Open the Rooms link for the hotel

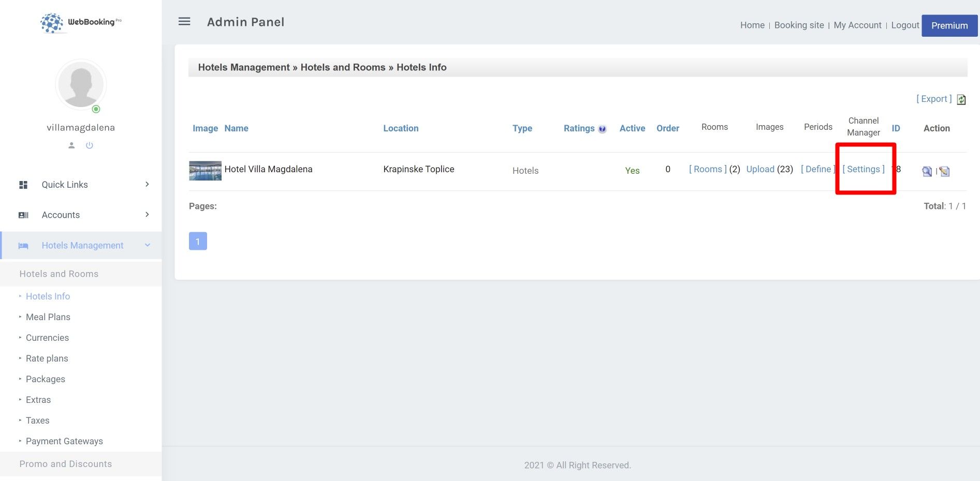[x=708, y=169]
